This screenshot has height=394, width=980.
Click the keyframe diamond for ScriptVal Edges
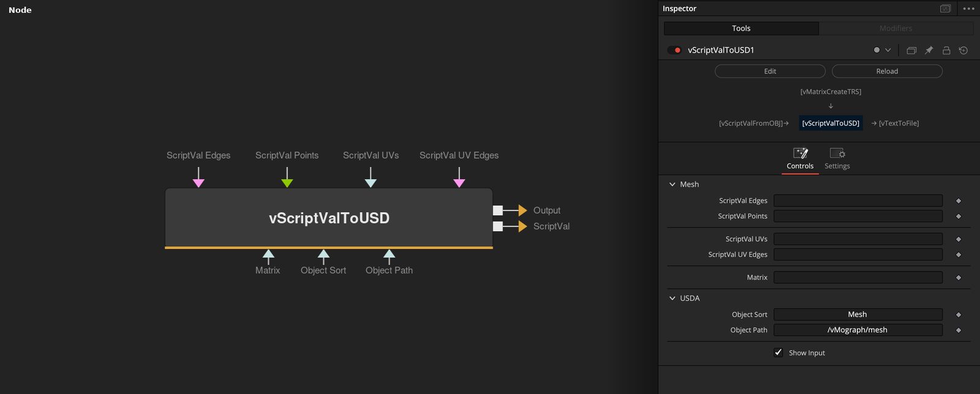click(959, 201)
